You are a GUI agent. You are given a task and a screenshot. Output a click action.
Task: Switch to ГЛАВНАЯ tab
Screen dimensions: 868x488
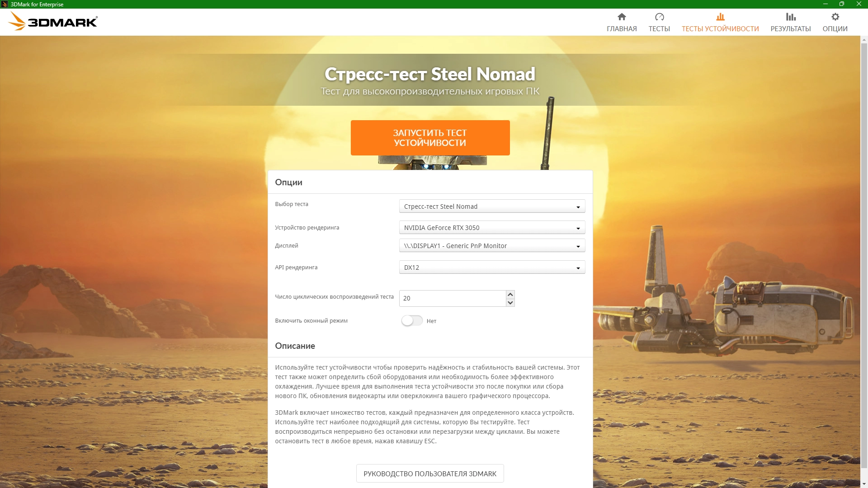point(622,28)
